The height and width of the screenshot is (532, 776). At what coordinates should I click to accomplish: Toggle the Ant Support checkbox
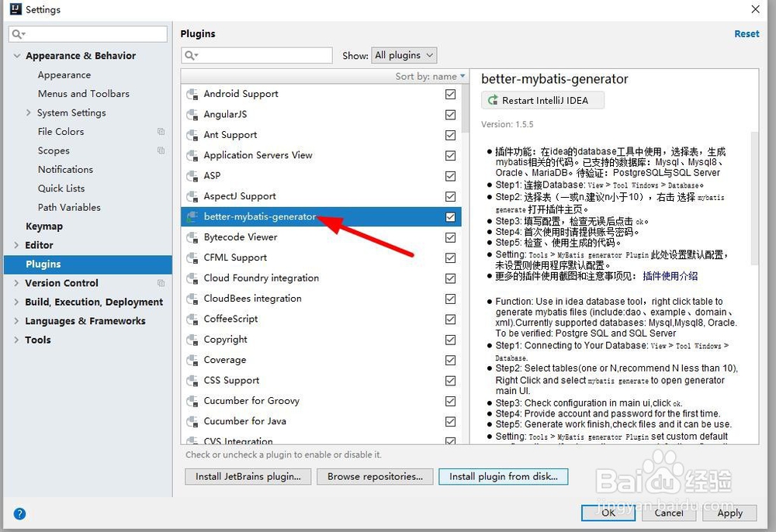[x=450, y=135]
